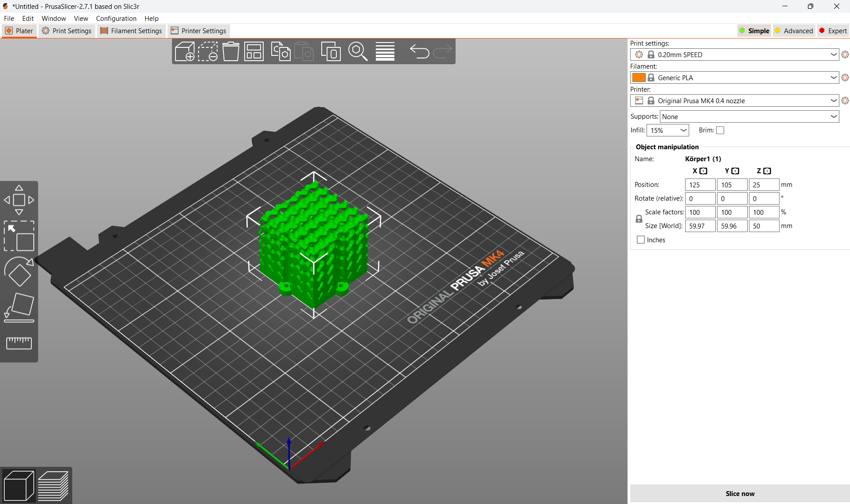Click the Z position field

click(x=764, y=185)
